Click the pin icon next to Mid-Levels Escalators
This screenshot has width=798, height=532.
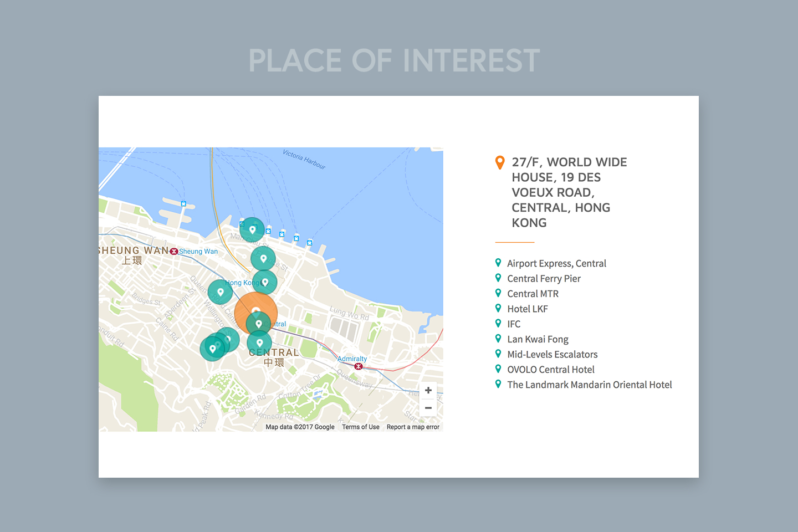(498, 354)
